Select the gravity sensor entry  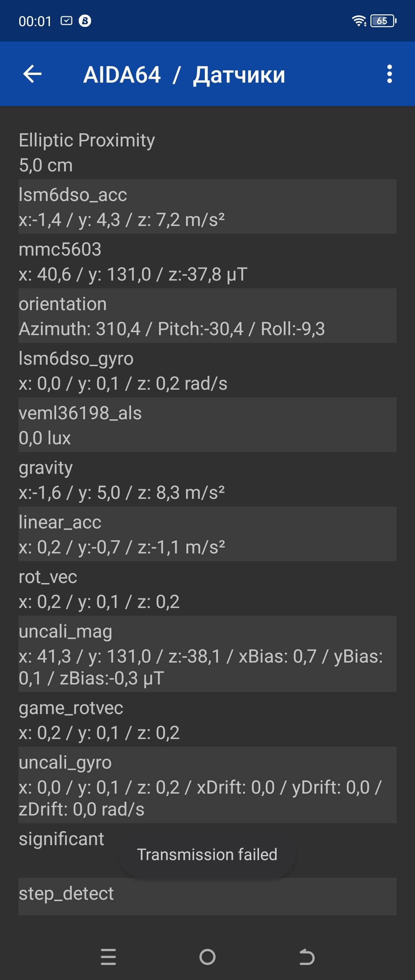point(207,480)
